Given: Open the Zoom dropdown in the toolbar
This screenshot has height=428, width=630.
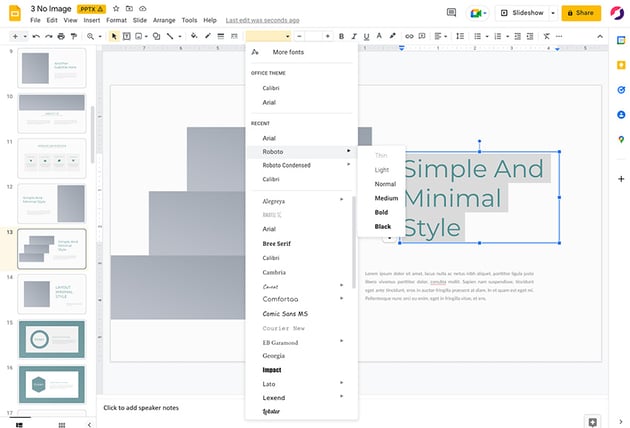Looking at the screenshot, I should click(93, 36).
